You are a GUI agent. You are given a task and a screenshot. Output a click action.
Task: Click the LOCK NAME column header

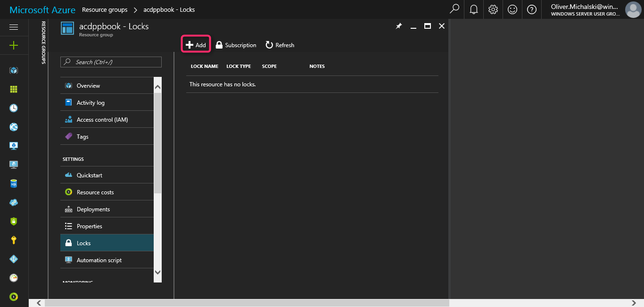pos(205,66)
